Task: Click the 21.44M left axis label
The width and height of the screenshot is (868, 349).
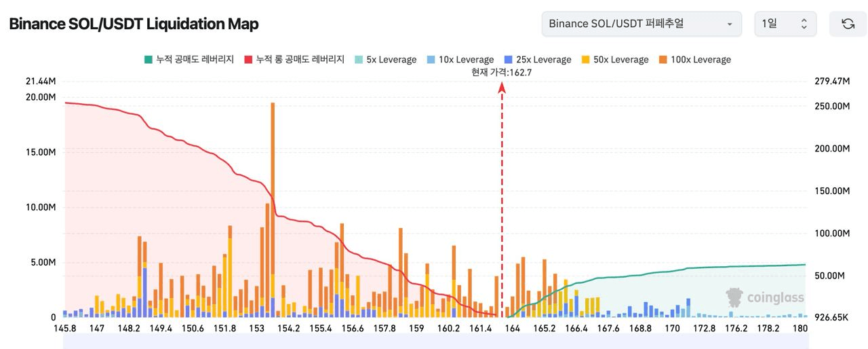Action: pos(41,81)
